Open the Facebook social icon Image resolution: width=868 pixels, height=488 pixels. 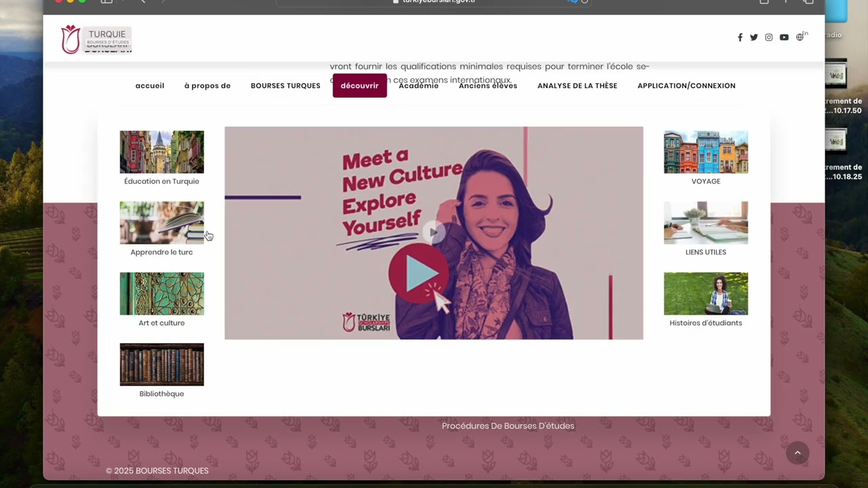740,37
